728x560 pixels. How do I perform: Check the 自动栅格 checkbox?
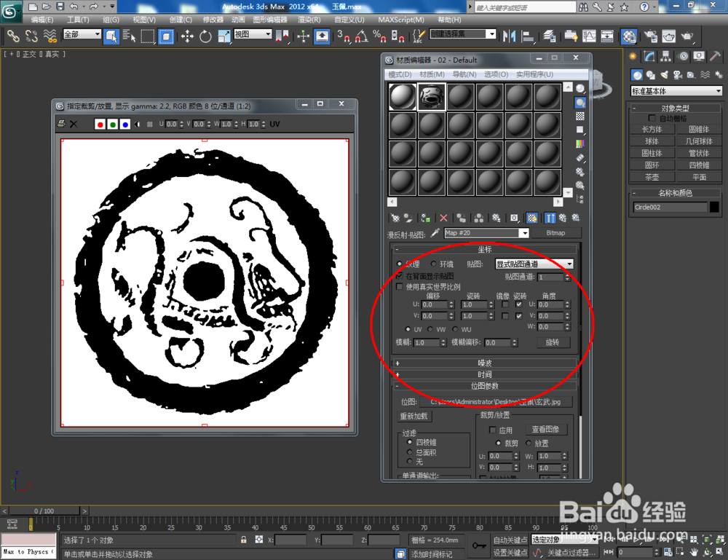pyautogui.click(x=652, y=119)
